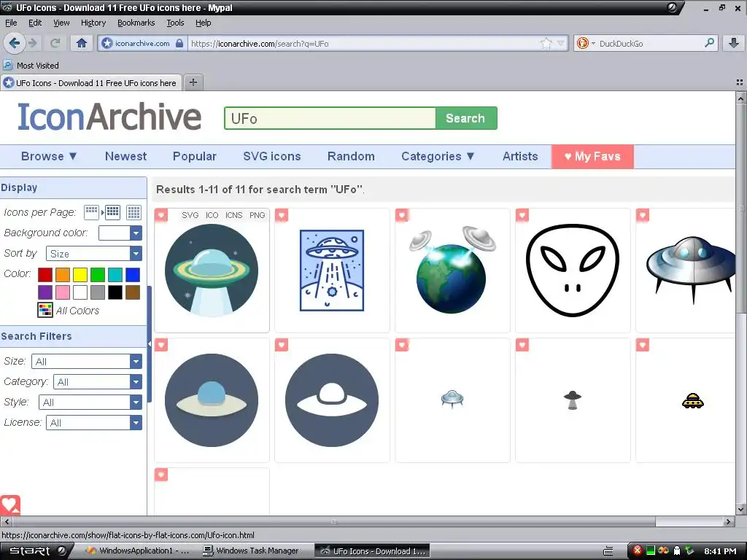Viewport: 747px width, 560px height.
Task: Go to the Popular icons page
Action: point(194,156)
